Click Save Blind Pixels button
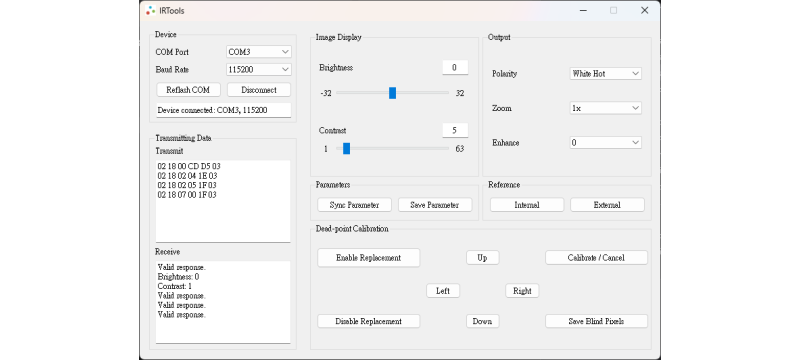Viewport: 800px width, 360px height. (x=596, y=321)
